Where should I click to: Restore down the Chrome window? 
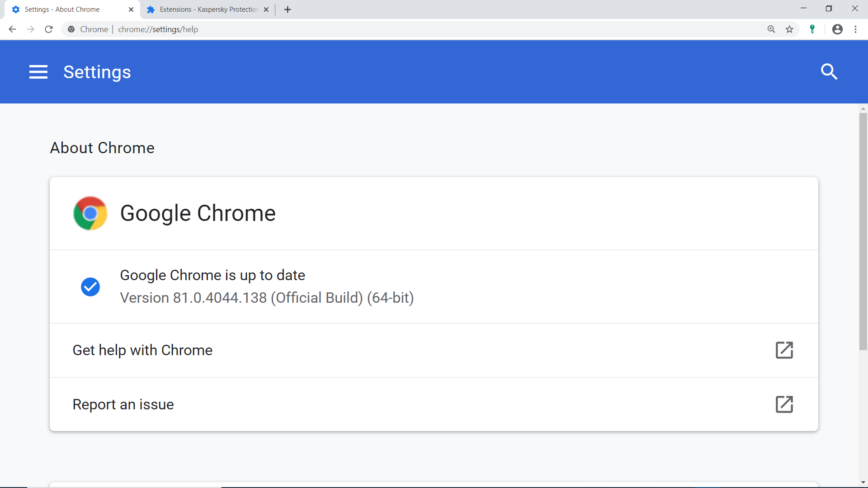[829, 9]
